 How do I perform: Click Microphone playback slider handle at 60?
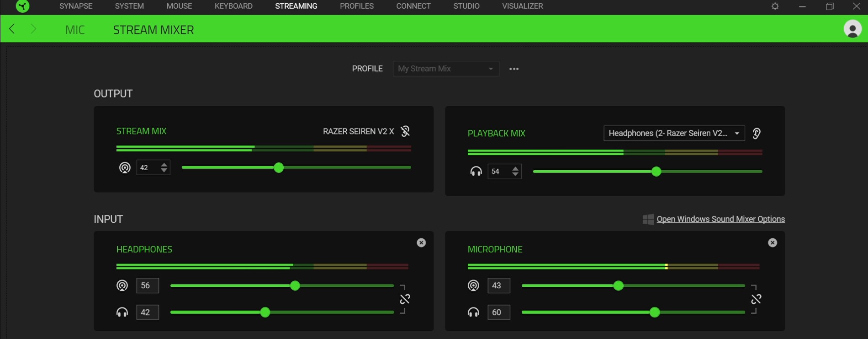point(655,312)
